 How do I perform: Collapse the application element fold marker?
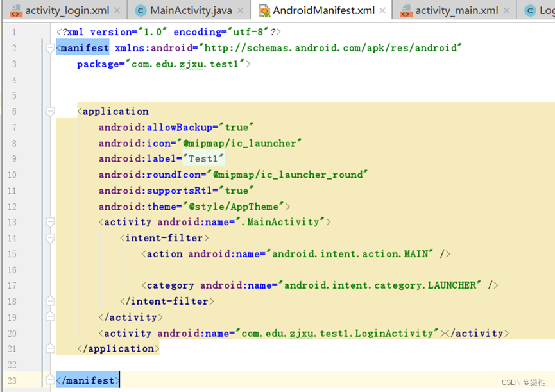[x=50, y=111]
